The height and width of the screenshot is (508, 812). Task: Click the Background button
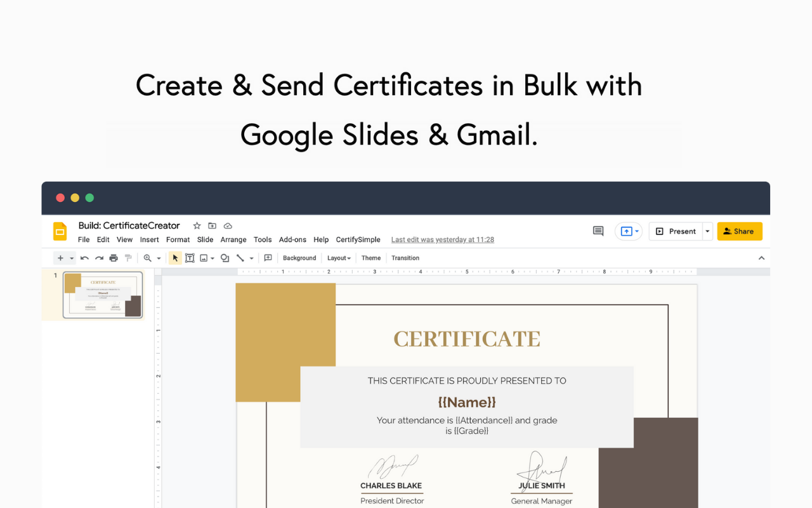tap(299, 258)
